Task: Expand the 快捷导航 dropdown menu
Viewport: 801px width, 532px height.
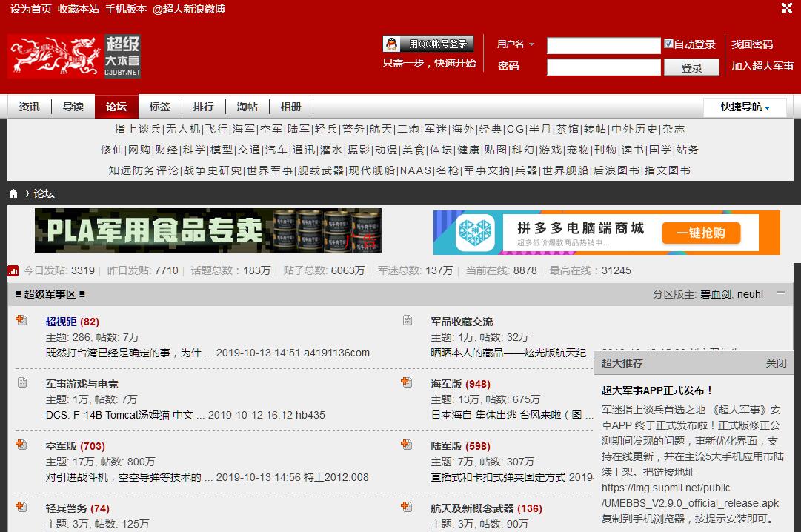Action: click(x=746, y=107)
